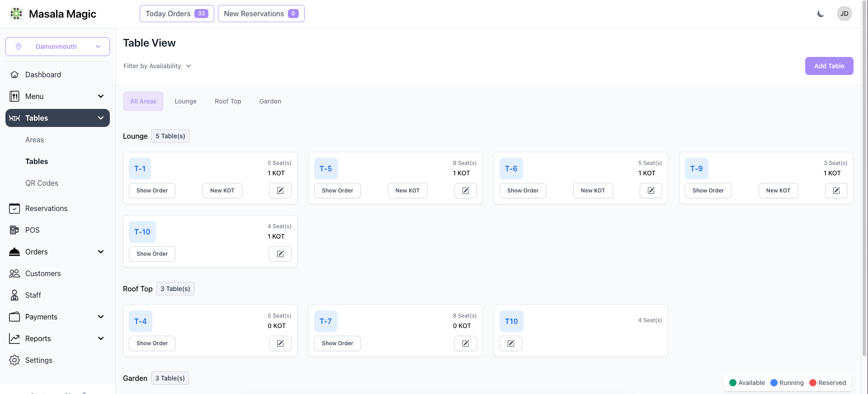The height and width of the screenshot is (394, 868).
Task: Create New KOT for table T-5
Action: click(407, 191)
